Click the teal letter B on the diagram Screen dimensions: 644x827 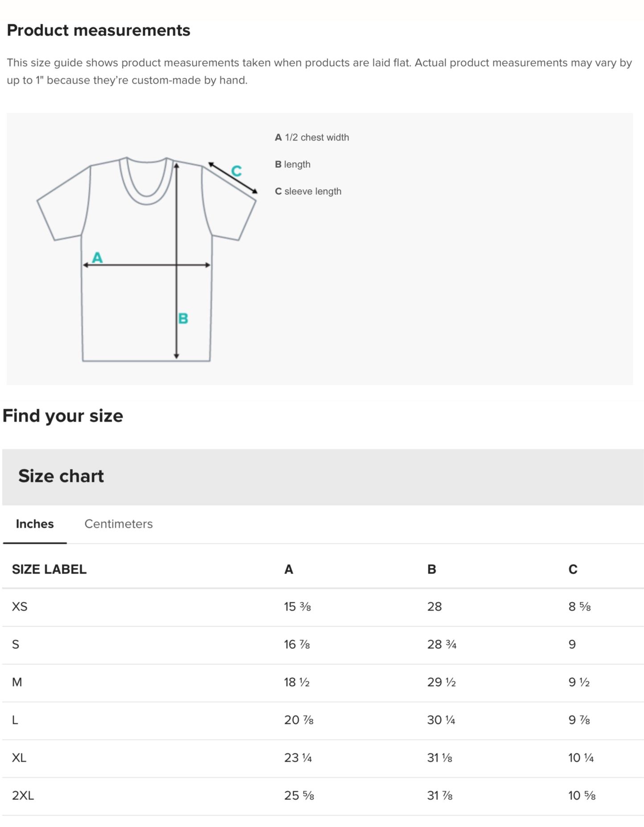[x=182, y=318]
